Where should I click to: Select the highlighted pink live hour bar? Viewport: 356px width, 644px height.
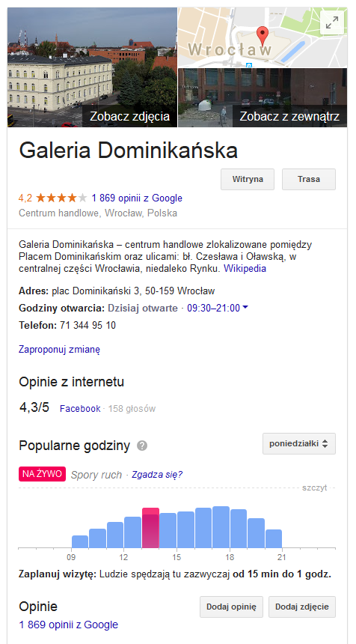pos(150,528)
